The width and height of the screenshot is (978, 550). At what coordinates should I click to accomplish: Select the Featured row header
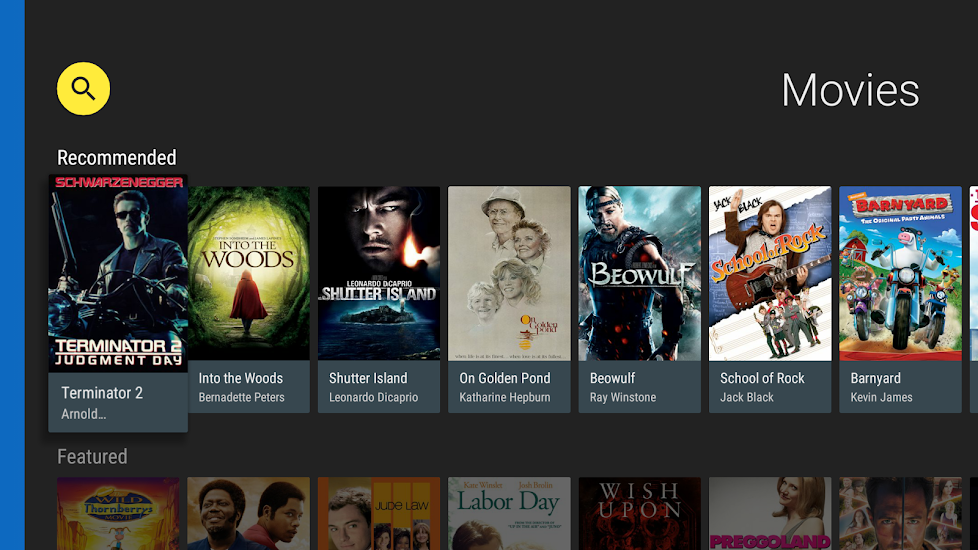[x=92, y=457]
